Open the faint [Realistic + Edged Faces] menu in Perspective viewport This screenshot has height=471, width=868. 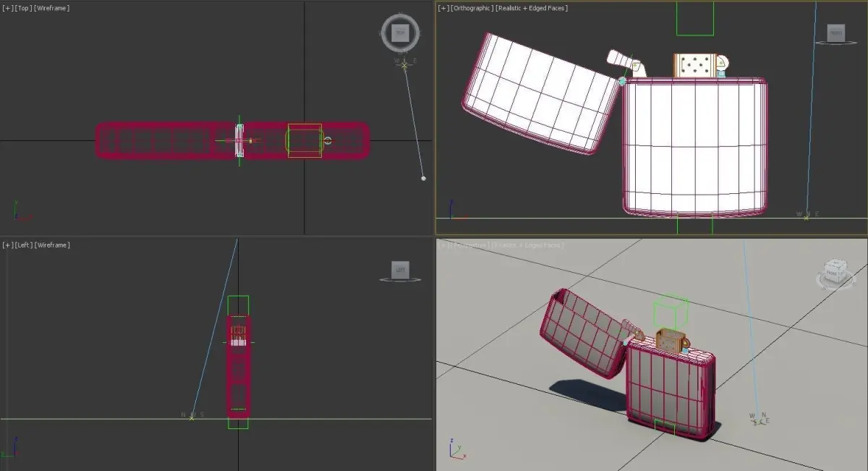(x=529, y=245)
